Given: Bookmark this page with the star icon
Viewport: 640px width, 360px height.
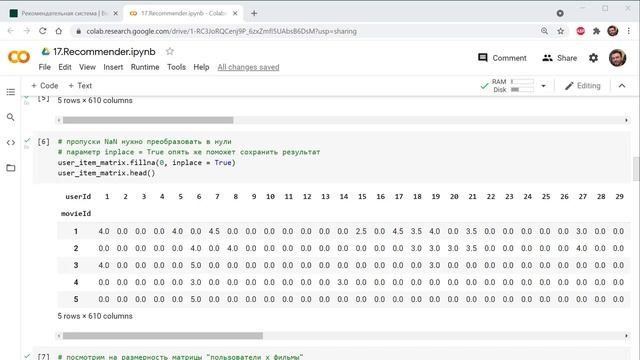Looking at the screenshot, I should click(561, 31).
